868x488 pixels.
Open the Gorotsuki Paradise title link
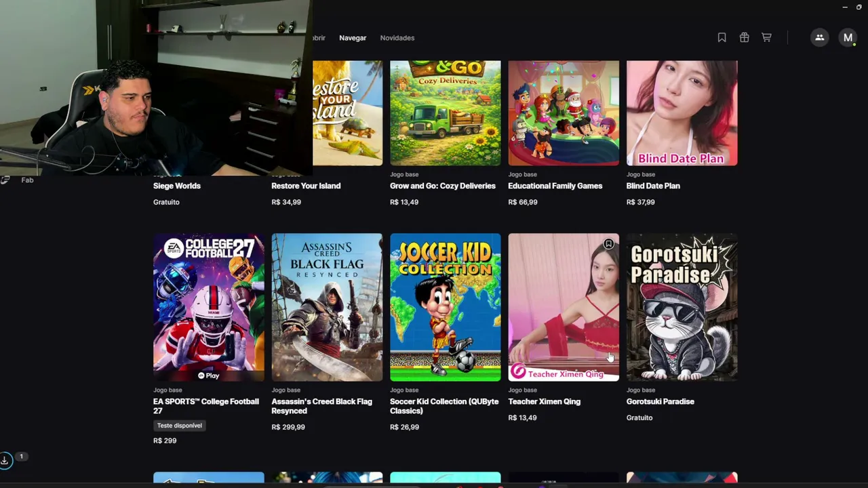click(x=660, y=402)
